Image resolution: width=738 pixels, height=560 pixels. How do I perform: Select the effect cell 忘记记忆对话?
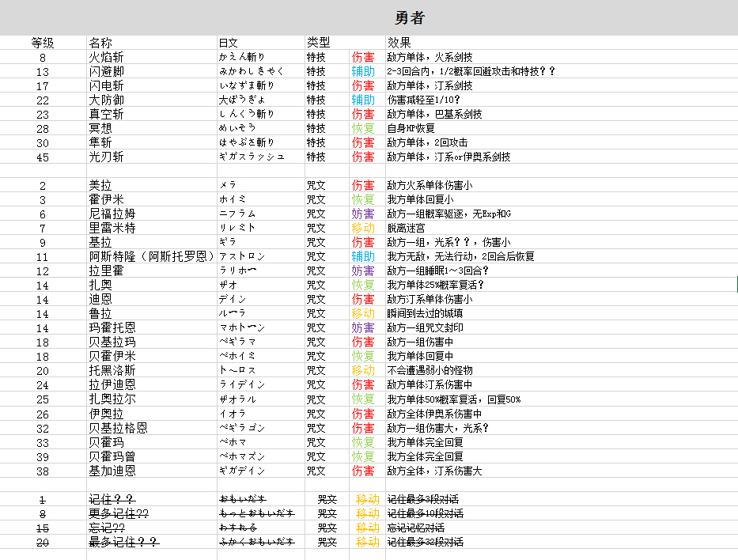point(415,528)
